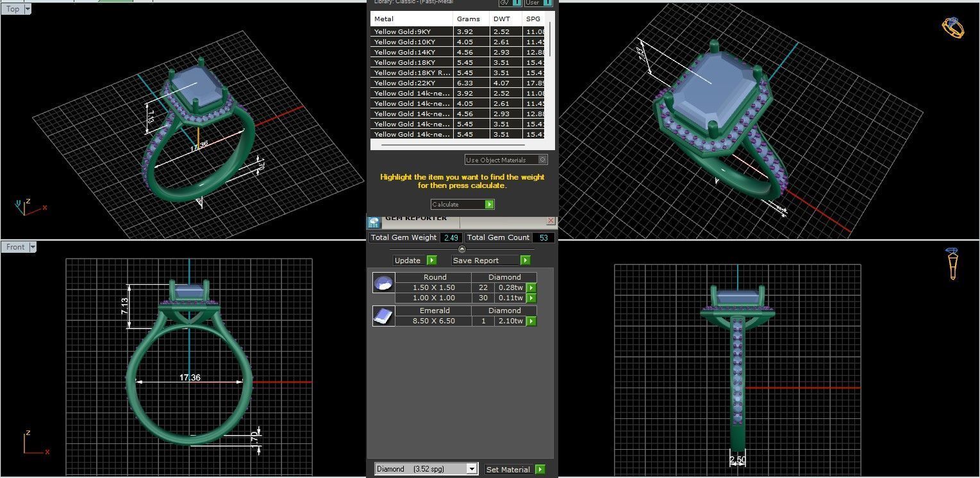Click the metal table horizontal scrollbar
Image resolution: width=980 pixels, height=478 pixels.
[x=452, y=146]
